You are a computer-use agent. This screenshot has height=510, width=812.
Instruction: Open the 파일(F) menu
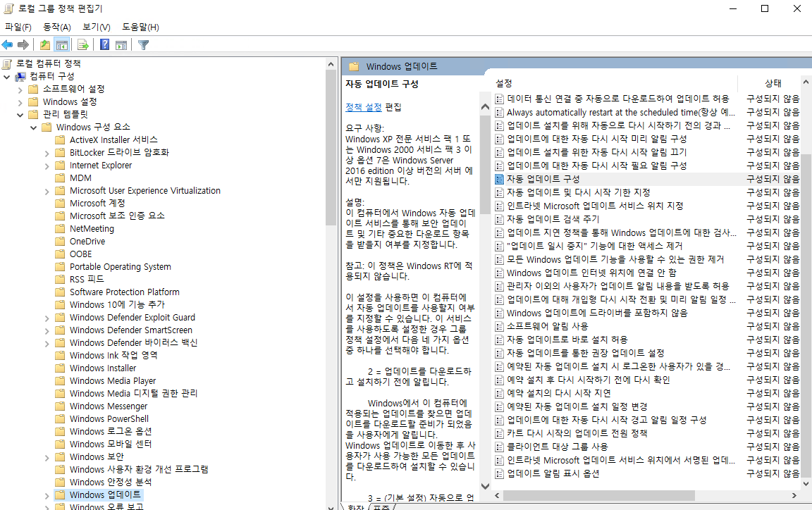click(x=18, y=27)
